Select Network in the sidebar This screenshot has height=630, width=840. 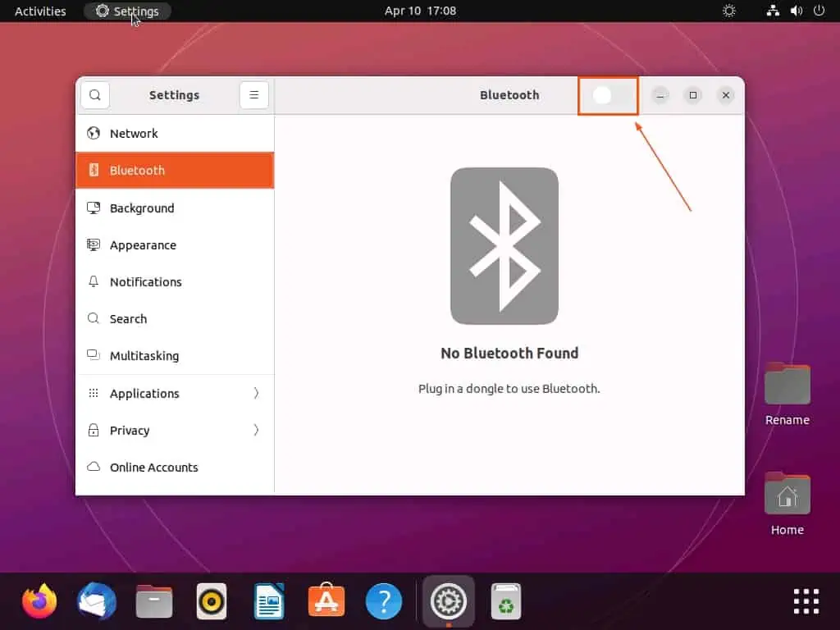(x=134, y=134)
